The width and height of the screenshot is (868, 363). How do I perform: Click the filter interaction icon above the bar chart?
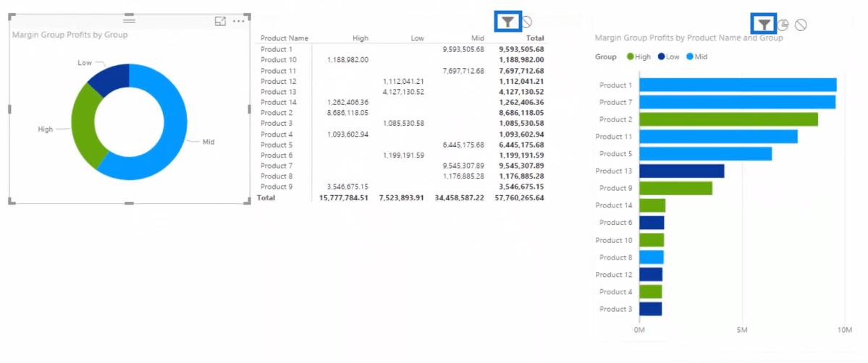point(764,25)
